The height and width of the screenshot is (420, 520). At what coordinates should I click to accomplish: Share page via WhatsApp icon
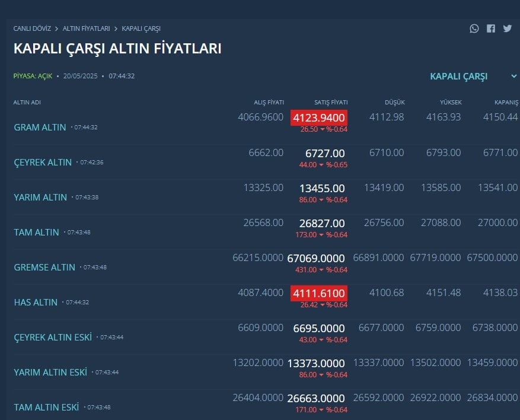[x=474, y=28]
